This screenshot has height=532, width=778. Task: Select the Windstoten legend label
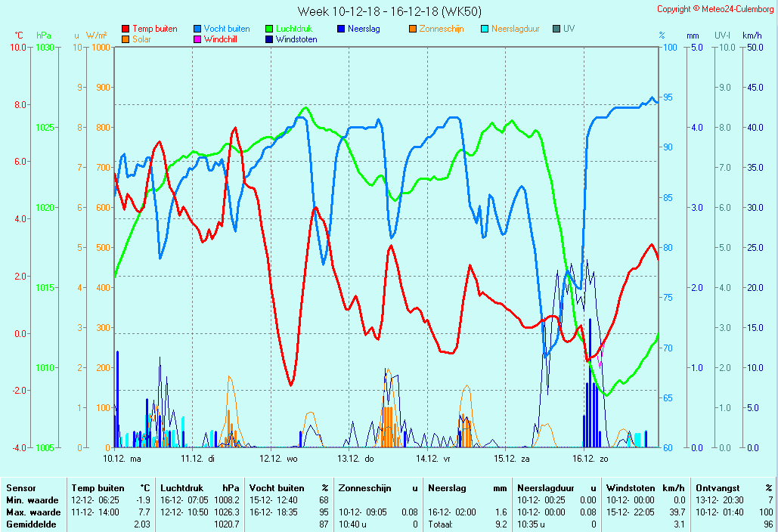tap(296, 40)
